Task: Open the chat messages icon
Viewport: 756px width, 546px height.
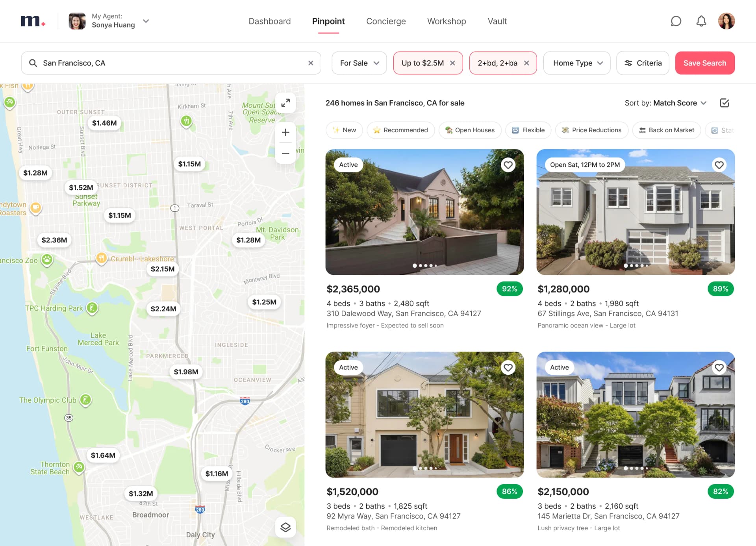Action: click(x=676, y=21)
